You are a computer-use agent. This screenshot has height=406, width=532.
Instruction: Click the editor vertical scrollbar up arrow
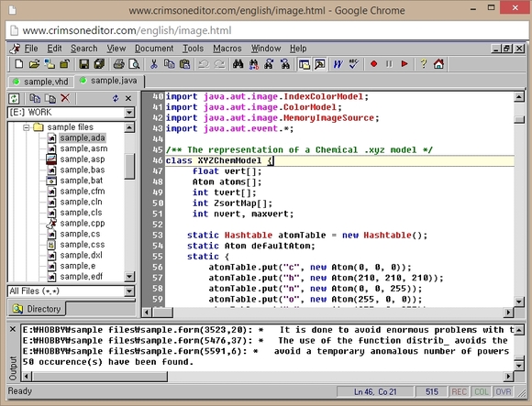pos(519,97)
